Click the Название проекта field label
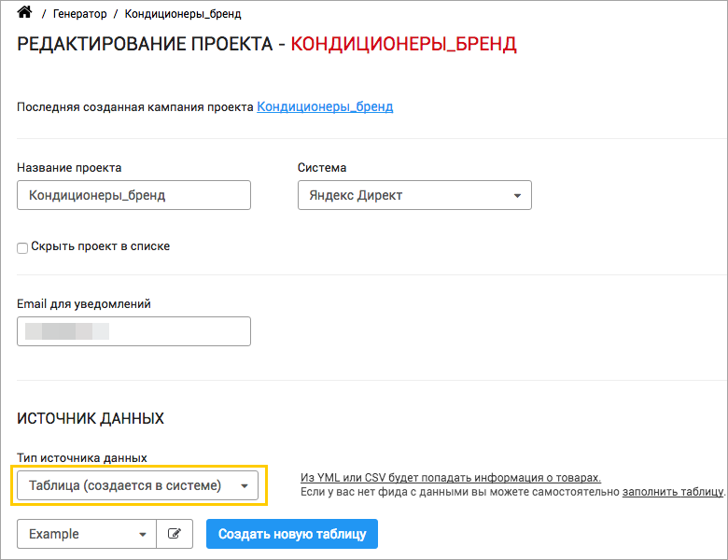Viewport: 728px width, 560px height. pyautogui.click(x=69, y=168)
